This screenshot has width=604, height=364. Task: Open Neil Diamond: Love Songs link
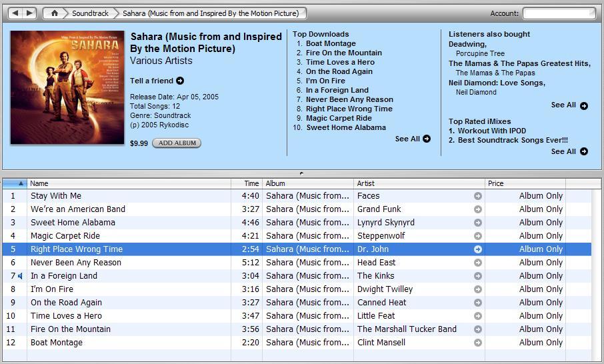pyautogui.click(x=497, y=83)
